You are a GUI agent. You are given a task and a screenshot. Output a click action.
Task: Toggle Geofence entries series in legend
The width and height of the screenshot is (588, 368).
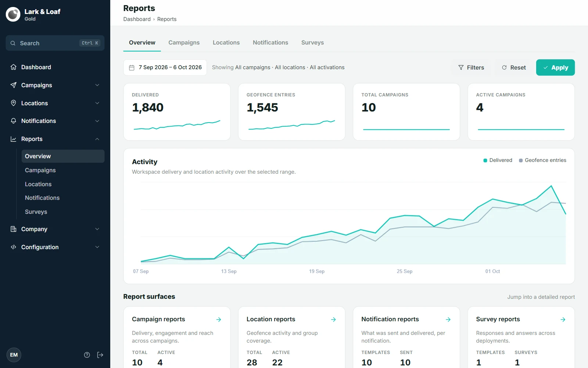(x=542, y=160)
